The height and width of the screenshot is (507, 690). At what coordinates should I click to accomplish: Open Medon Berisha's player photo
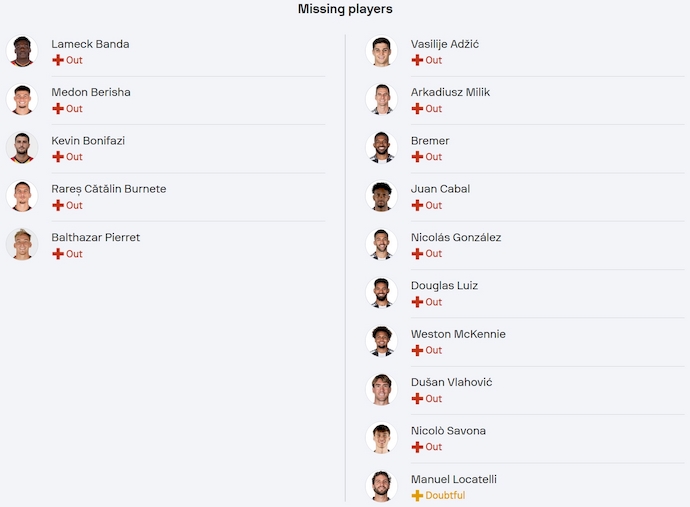[x=22, y=99]
